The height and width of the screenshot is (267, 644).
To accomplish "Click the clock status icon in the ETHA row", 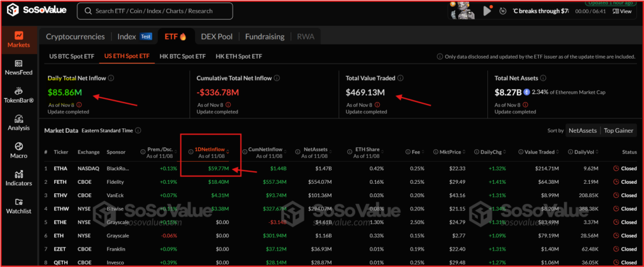I will tap(616, 168).
